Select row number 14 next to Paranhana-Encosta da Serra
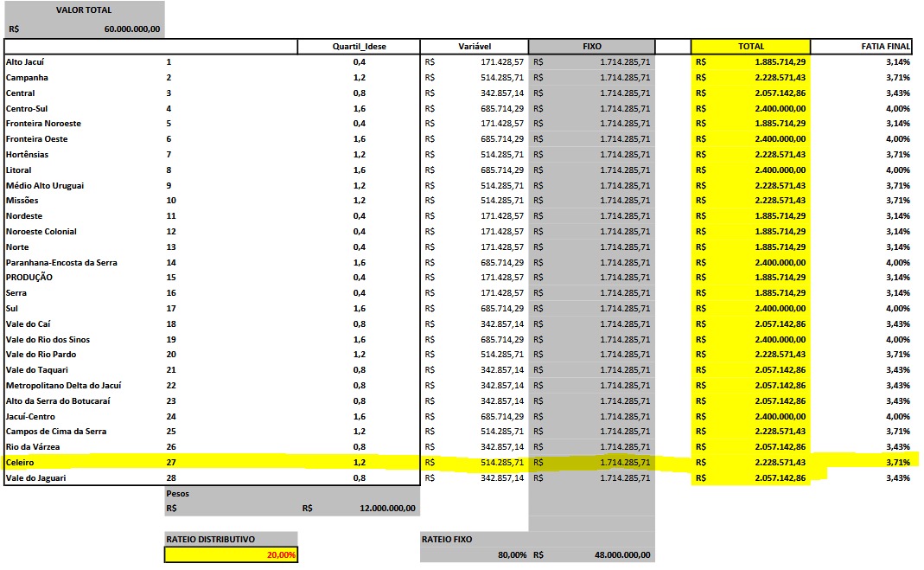The height and width of the screenshot is (570, 924). (171, 263)
